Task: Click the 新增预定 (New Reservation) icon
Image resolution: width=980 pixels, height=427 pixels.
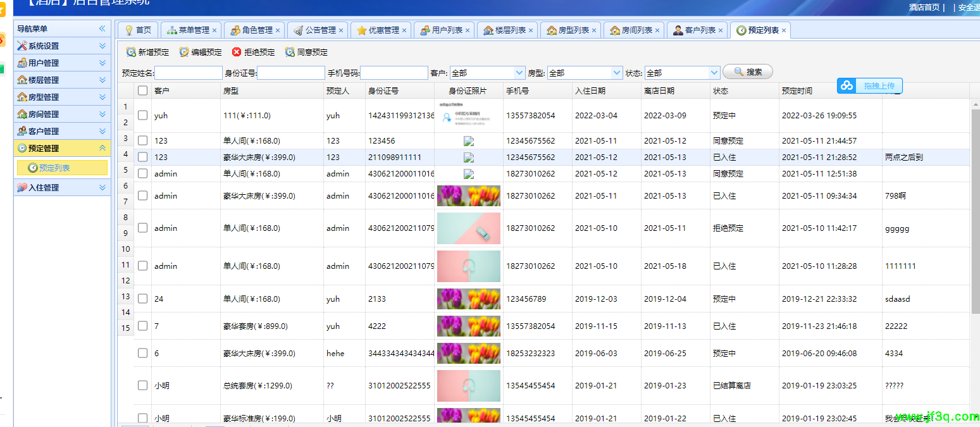Action: [x=130, y=52]
